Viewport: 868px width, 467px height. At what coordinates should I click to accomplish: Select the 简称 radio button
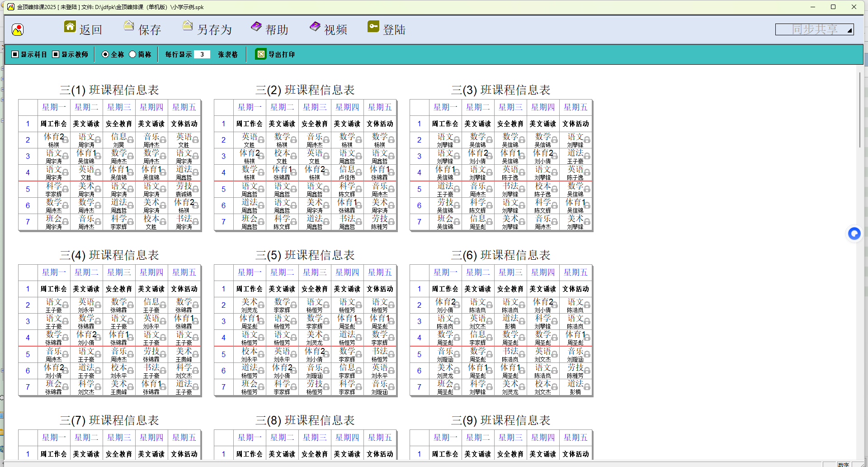click(132, 54)
